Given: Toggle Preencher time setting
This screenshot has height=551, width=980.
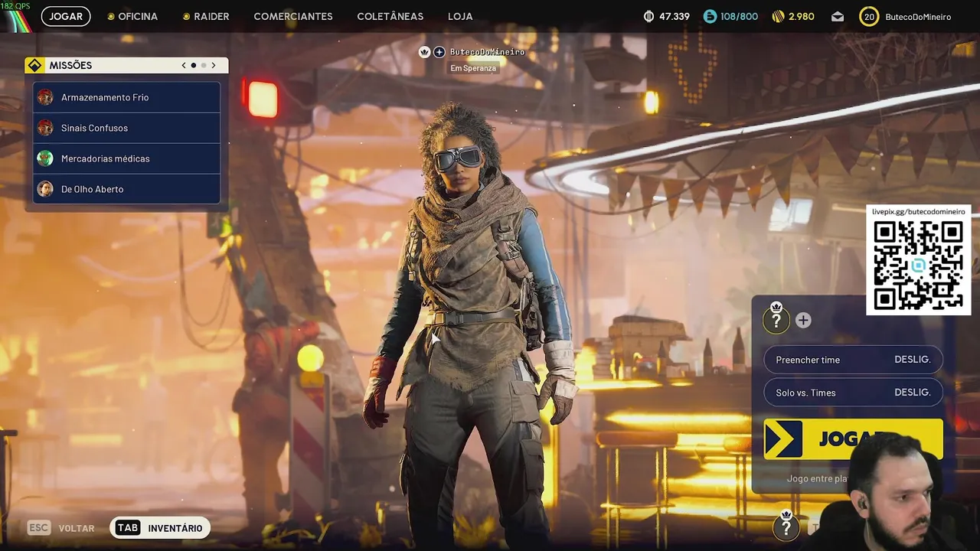Looking at the screenshot, I should [853, 360].
